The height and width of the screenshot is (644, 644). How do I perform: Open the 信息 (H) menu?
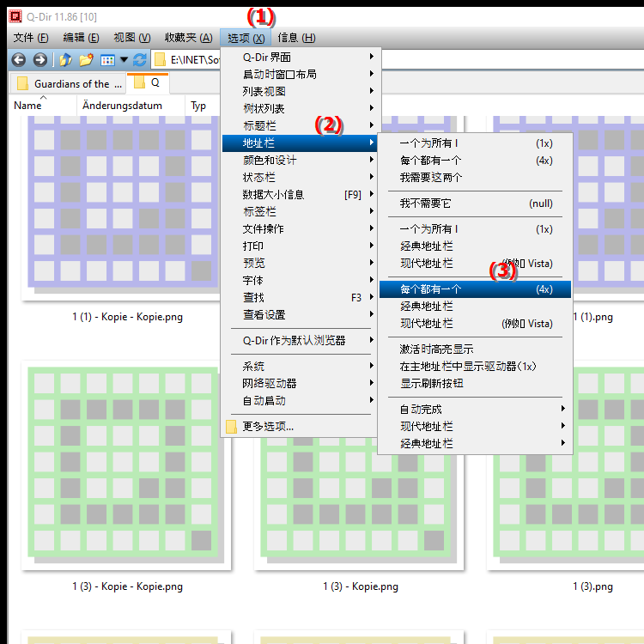(x=296, y=38)
